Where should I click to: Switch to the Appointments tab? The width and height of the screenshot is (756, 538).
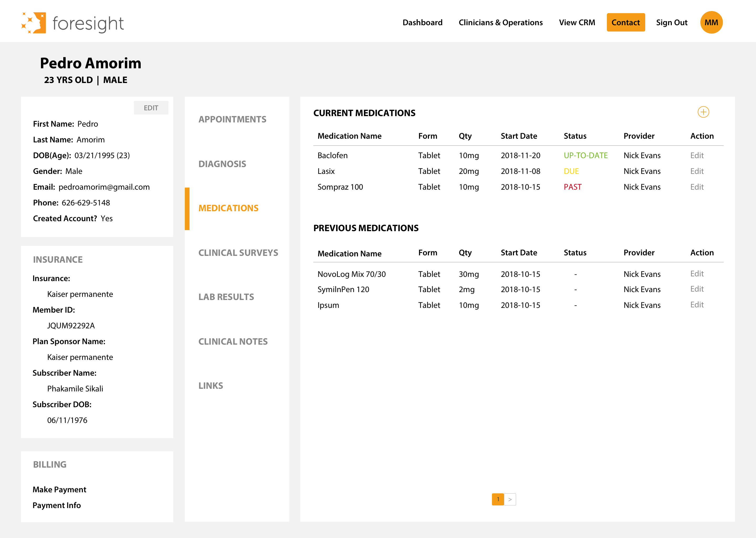232,119
